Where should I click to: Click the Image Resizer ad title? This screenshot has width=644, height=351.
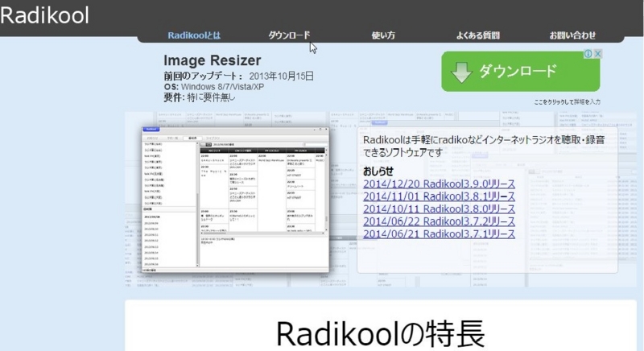click(213, 60)
